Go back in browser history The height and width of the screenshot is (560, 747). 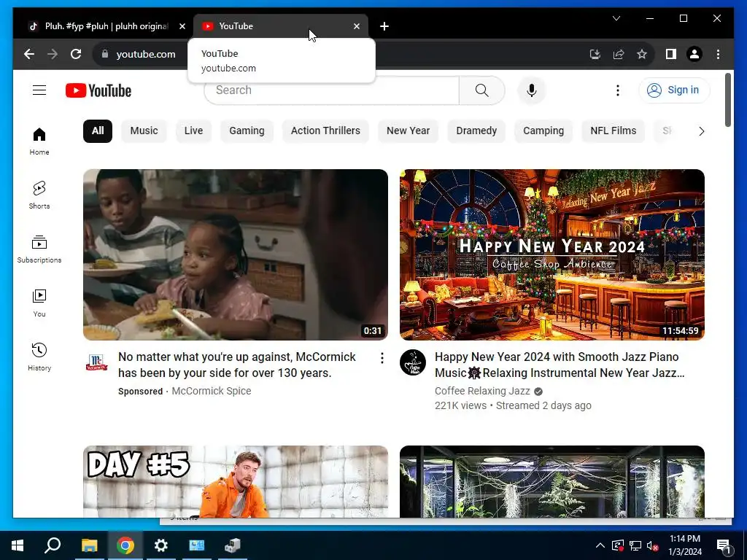pos(29,54)
